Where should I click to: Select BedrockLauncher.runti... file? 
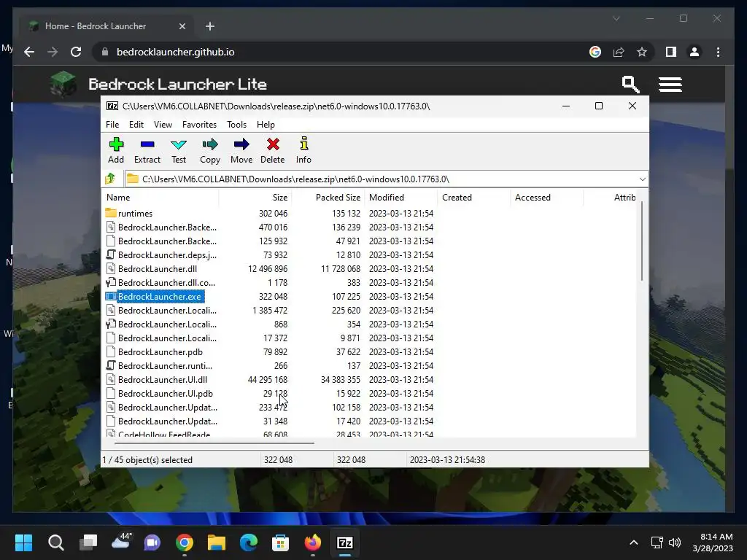pos(165,366)
